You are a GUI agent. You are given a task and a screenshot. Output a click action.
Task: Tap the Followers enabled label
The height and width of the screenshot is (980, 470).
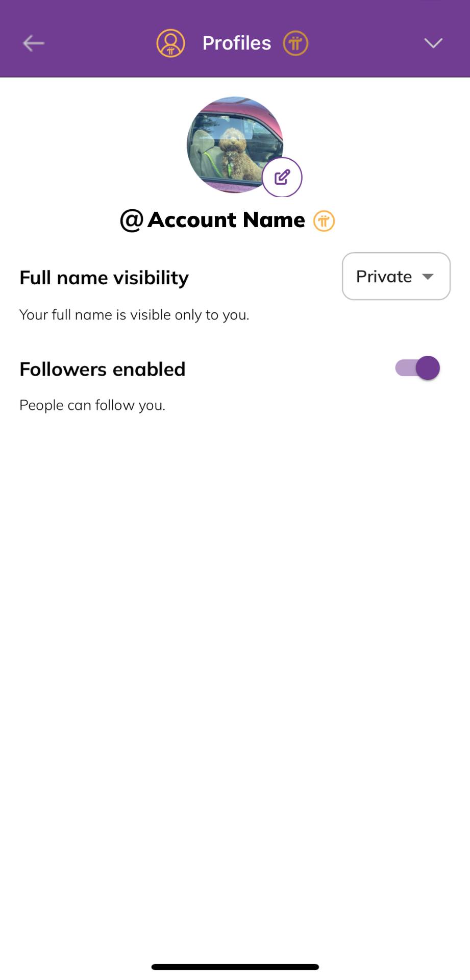point(102,369)
